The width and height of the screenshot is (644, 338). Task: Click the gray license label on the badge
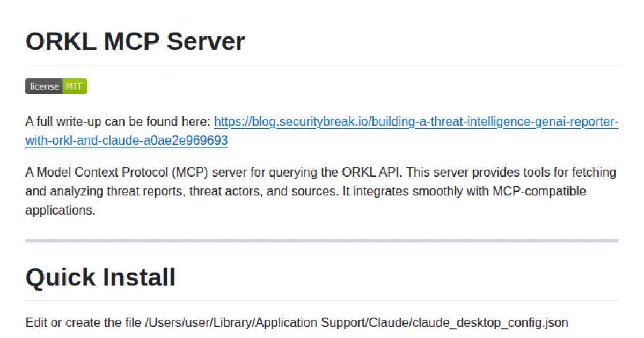coord(44,86)
